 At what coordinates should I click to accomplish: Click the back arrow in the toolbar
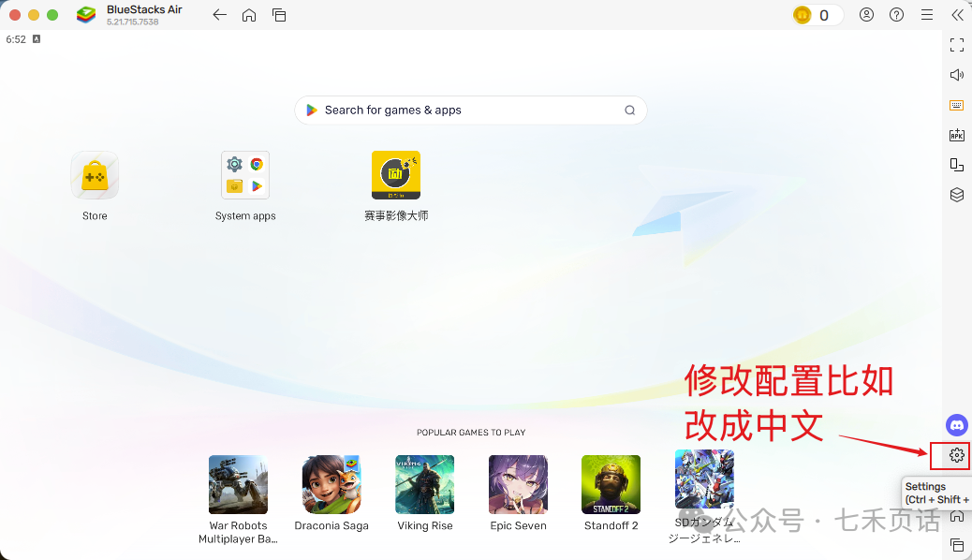click(219, 15)
